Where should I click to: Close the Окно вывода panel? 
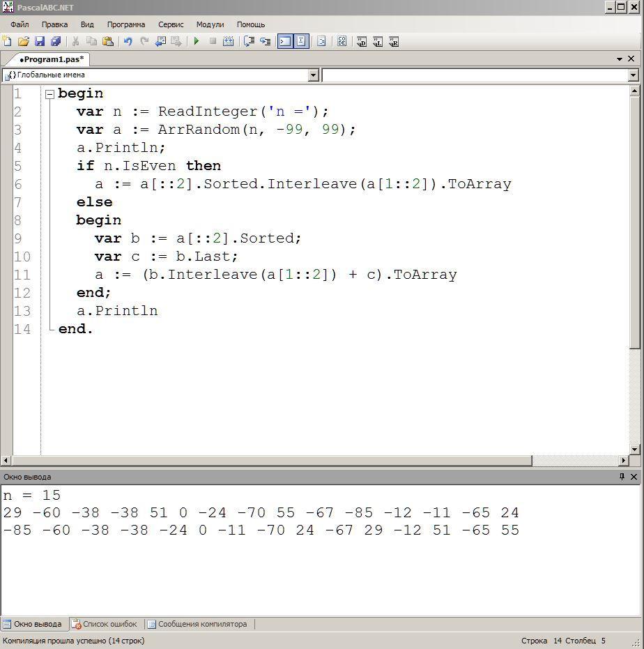634,477
